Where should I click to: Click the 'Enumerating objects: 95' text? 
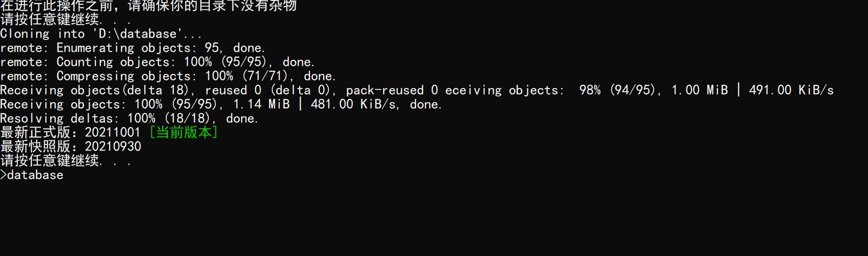click(x=138, y=48)
